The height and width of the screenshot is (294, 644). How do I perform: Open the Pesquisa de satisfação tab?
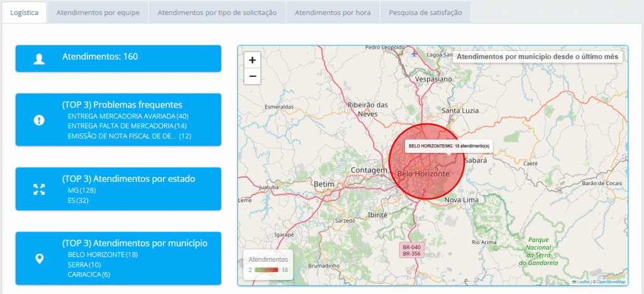tap(425, 12)
